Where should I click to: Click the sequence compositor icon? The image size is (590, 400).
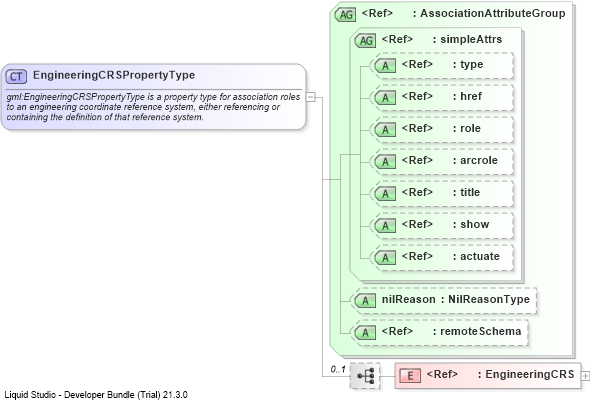point(365,376)
